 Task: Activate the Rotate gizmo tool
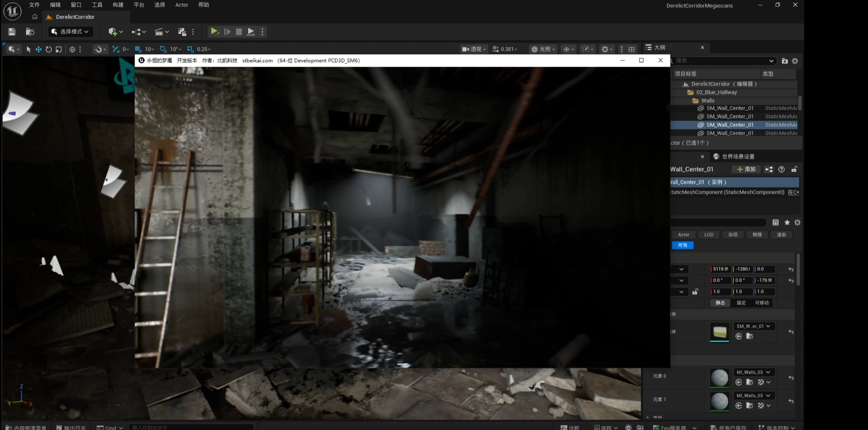[49, 49]
